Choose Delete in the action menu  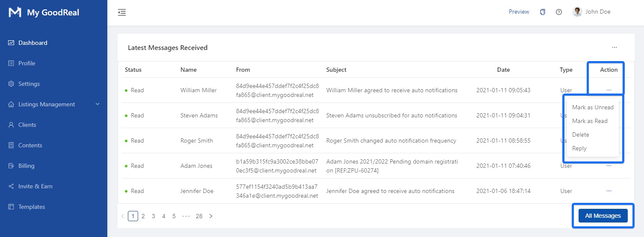tap(581, 135)
